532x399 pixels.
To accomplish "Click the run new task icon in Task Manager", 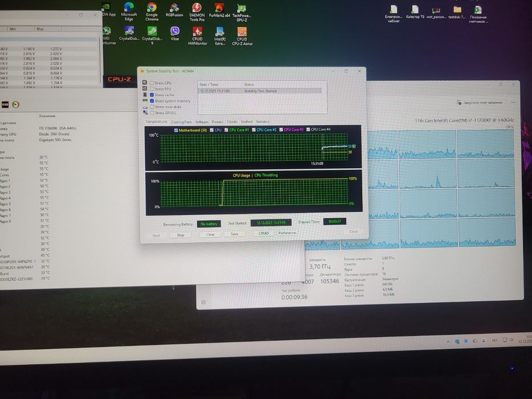I will 458,103.
